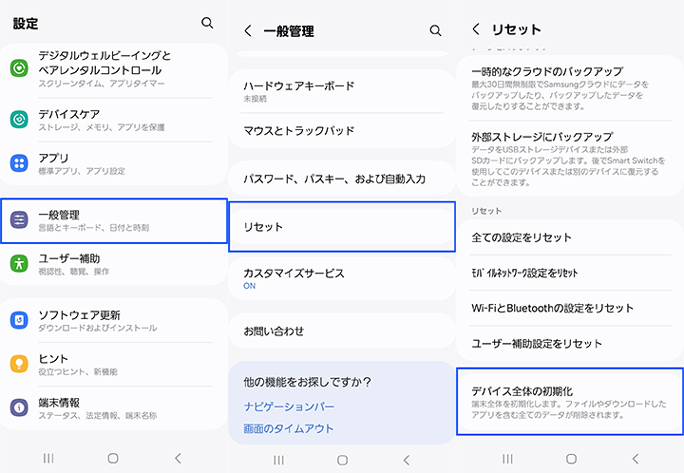Tap the green デジタルウェルビーイング icon
This screenshot has width=684, height=473.
[x=19, y=68]
